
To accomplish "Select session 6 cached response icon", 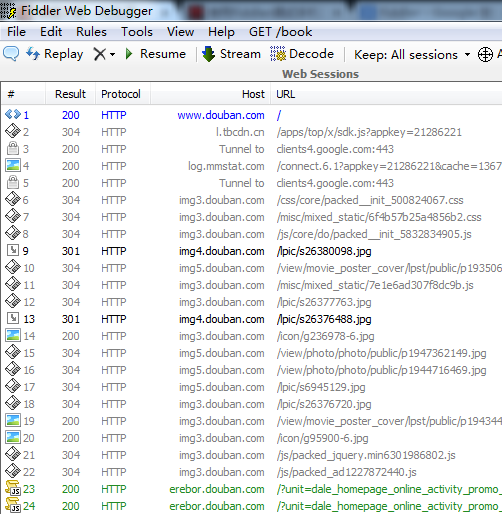I will 13,200.
